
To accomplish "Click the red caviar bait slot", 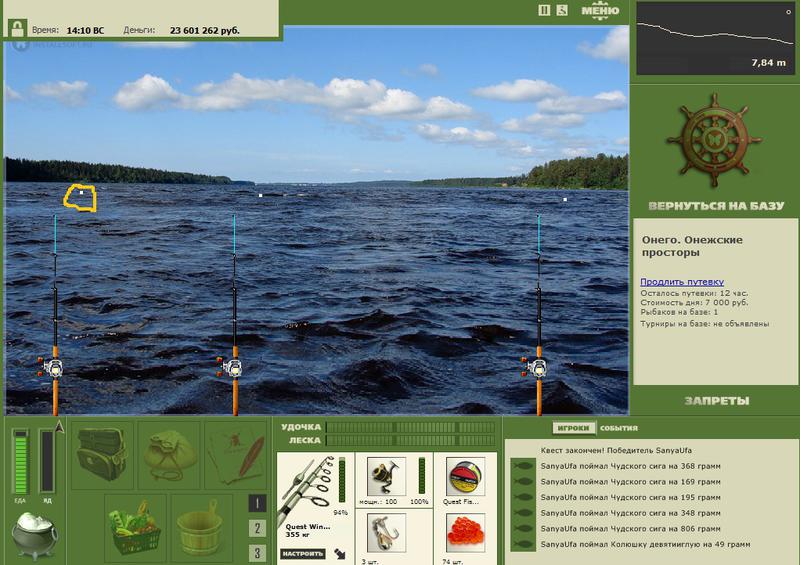I will pos(465,533).
